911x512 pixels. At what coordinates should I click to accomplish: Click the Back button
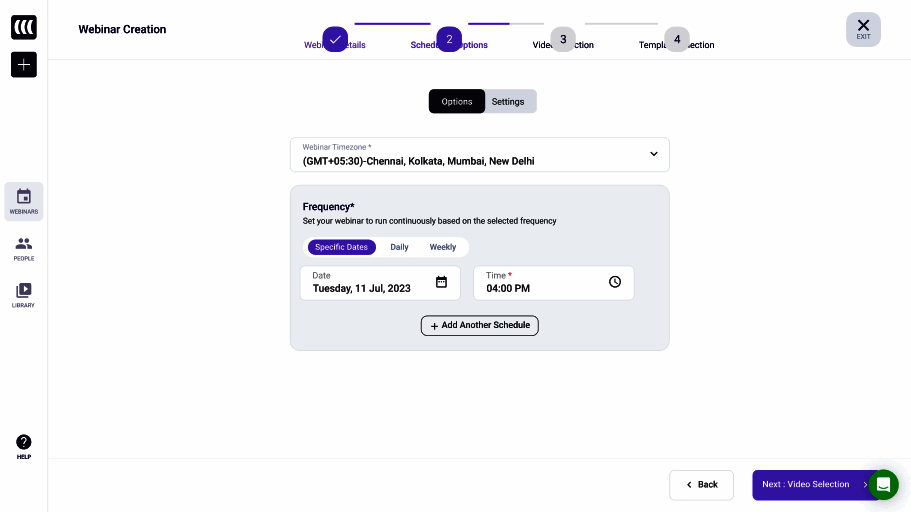[701, 485]
